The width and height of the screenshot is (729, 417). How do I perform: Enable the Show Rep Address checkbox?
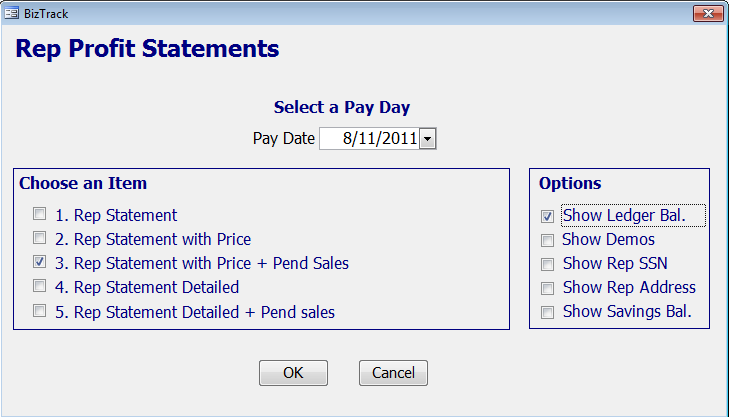pyautogui.click(x=547, y=288)
